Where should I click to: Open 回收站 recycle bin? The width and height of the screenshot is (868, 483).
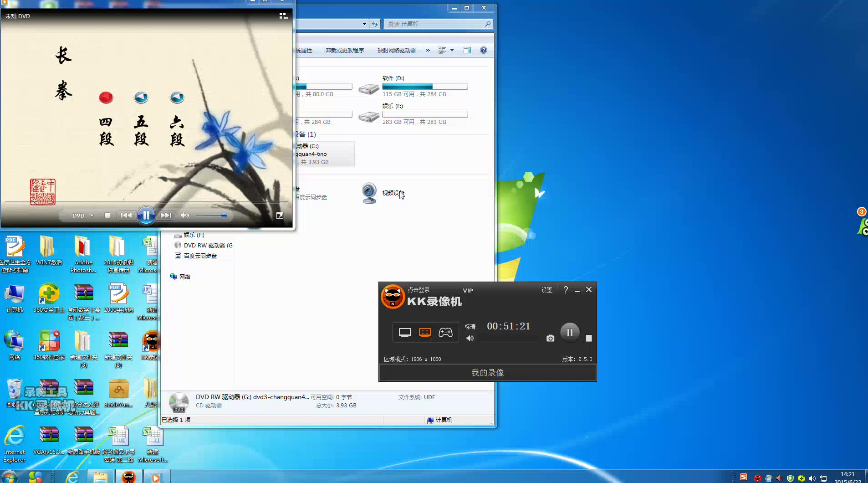(15, 392)
